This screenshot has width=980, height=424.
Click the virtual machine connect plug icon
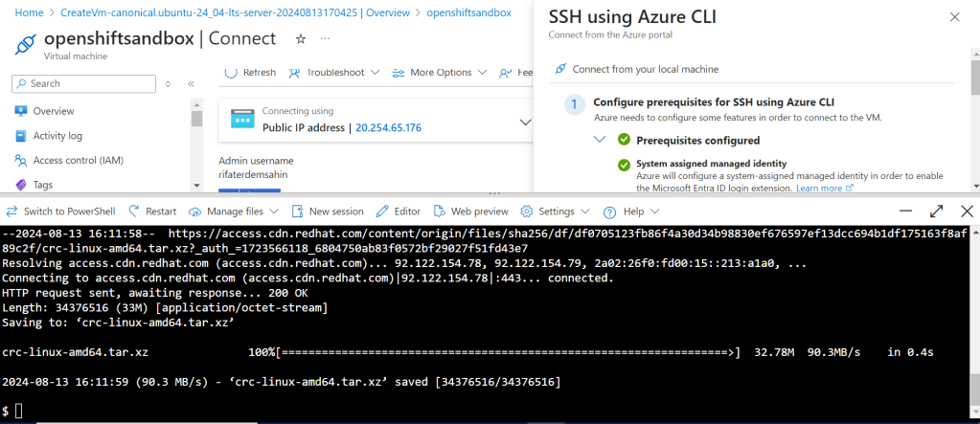click(x=26, y=44)
